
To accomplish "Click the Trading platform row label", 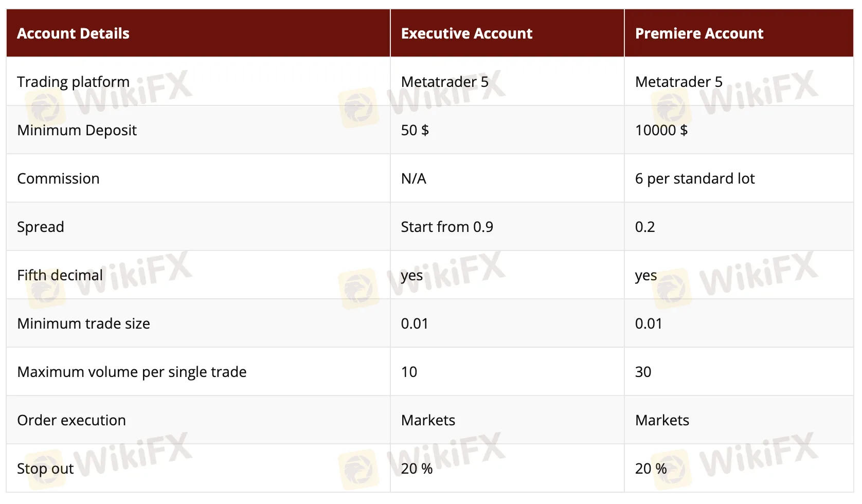I will [x=73, y=82].
